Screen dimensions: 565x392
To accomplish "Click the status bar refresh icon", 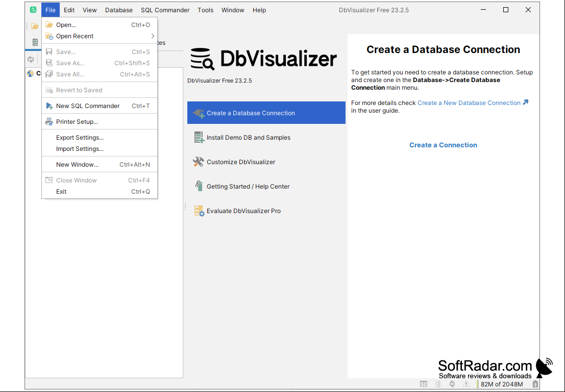I will 452,384.
